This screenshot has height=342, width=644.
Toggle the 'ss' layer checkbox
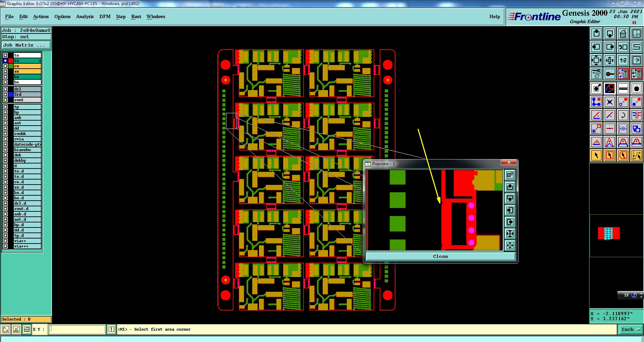point(5,71)
